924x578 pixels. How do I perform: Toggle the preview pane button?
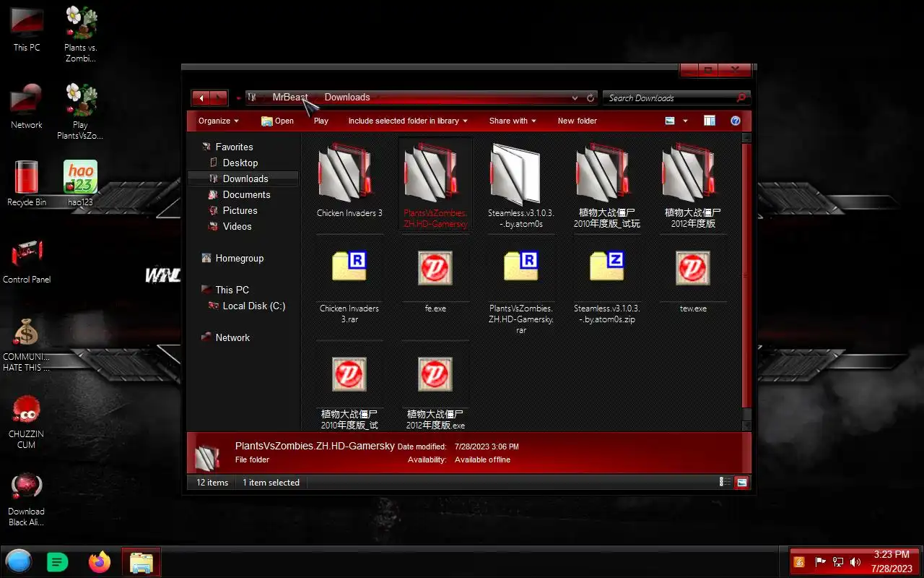(x=710, y=121)
